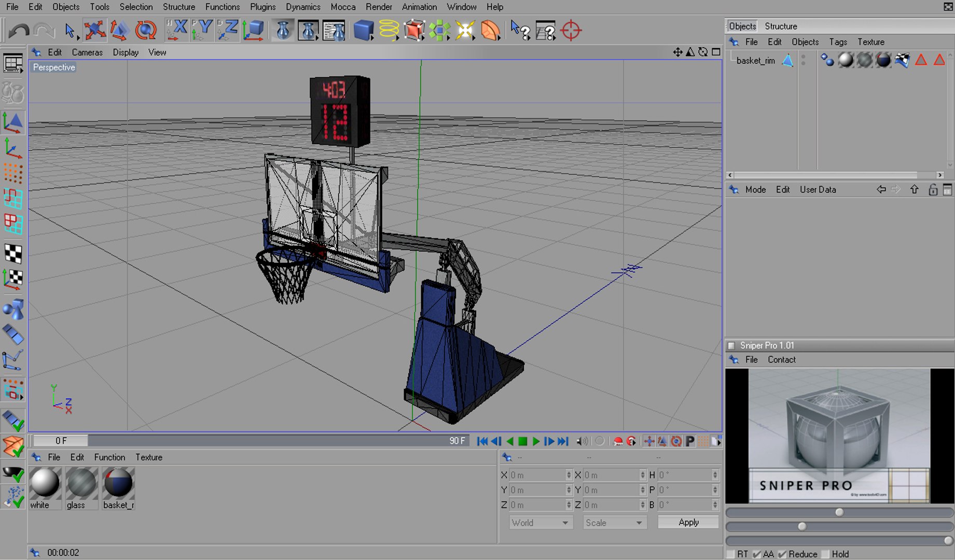The height and width of the screenshot is (560, 955).
Task: Switch to Object Axis mode
Action: click(x=13, y=148)
